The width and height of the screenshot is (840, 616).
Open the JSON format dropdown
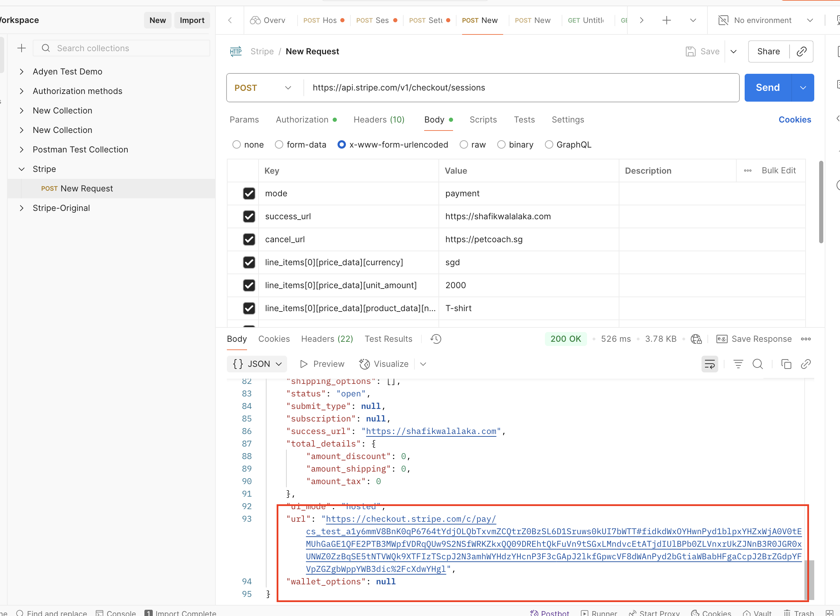(x=256, y=364)
